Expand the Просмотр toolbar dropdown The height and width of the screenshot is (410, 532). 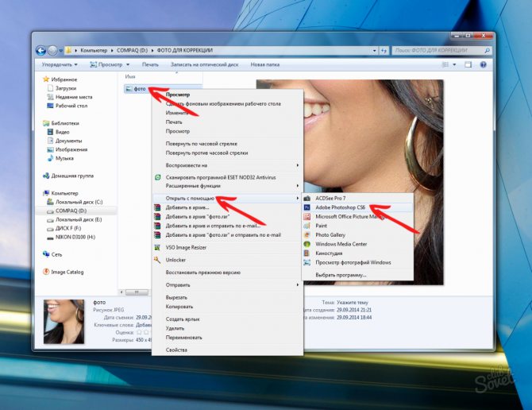click(111, 64)
